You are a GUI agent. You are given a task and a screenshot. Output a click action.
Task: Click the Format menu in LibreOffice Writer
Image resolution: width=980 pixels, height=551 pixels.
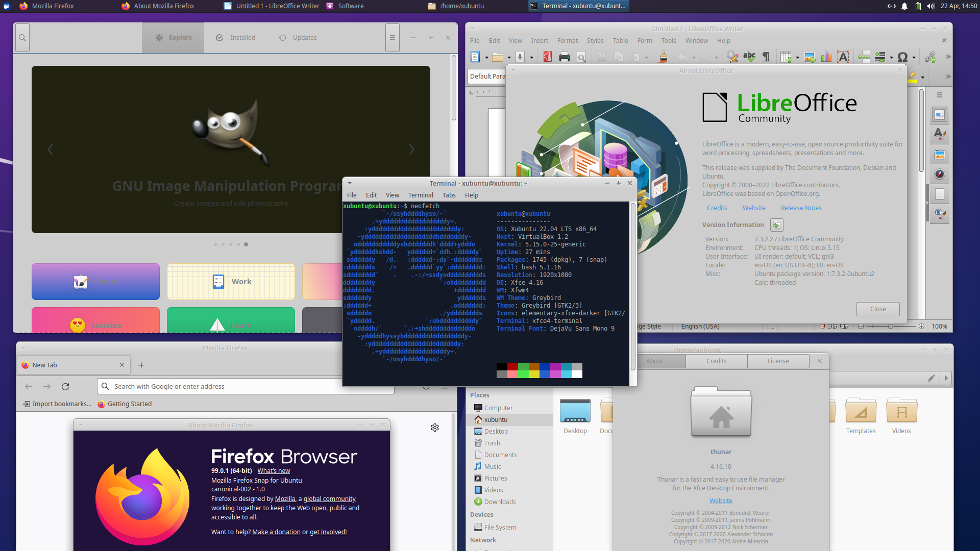coord(568,40)
